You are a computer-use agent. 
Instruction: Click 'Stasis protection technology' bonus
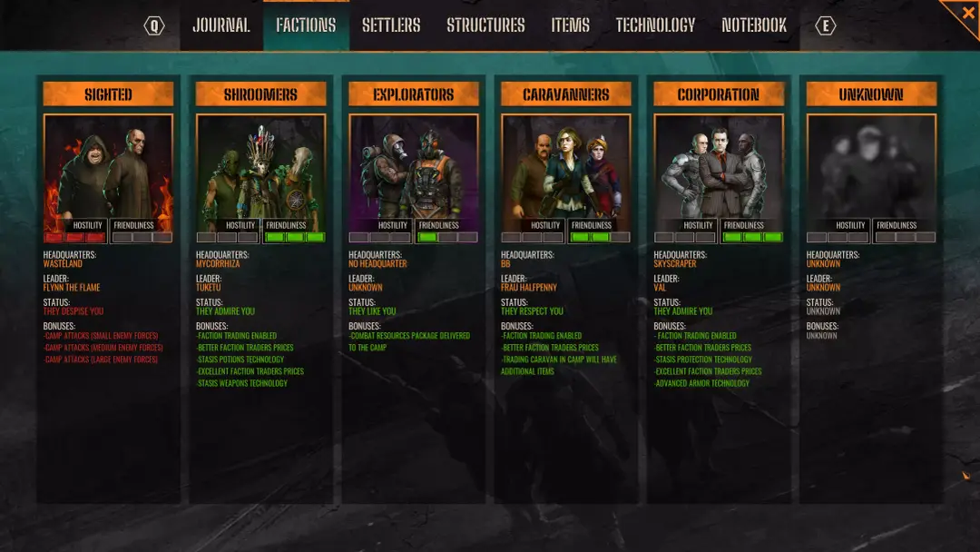703,360
